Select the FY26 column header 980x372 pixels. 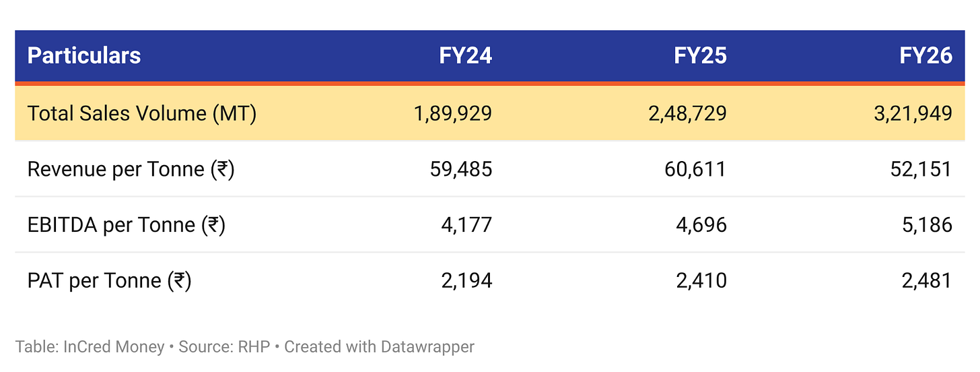(926, 55)
